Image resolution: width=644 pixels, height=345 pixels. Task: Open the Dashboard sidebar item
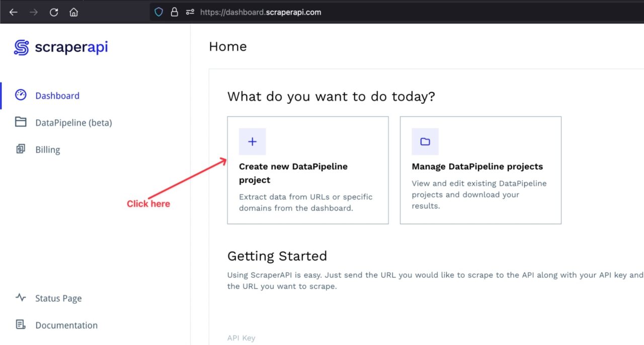57,96
